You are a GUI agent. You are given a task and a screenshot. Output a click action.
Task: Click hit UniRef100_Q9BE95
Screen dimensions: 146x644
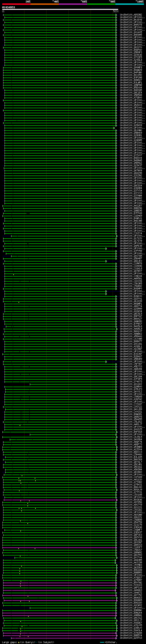click(131, 211)
